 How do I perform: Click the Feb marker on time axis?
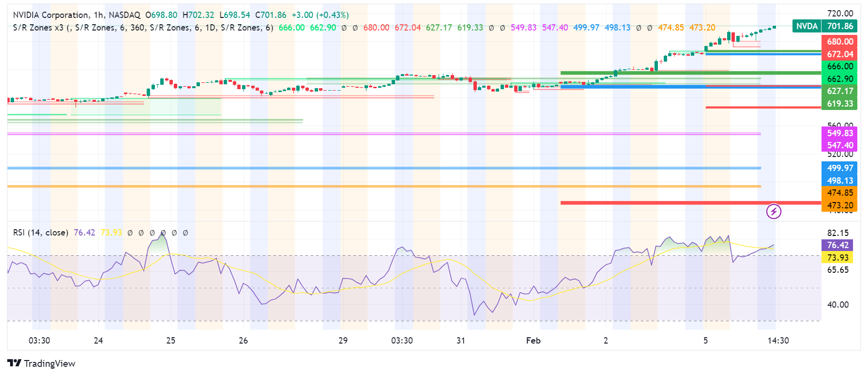pos(533,341)
